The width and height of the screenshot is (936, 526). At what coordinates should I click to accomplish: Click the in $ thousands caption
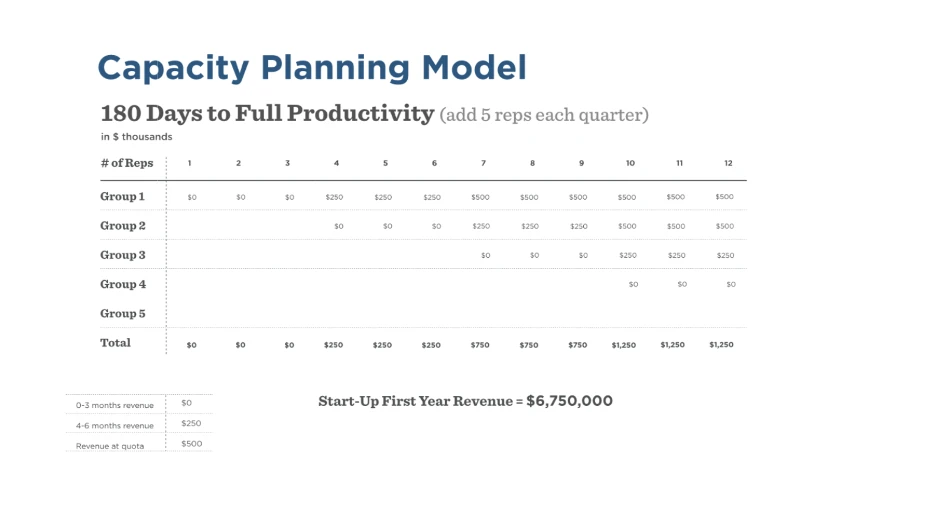[x=136, y=137]
